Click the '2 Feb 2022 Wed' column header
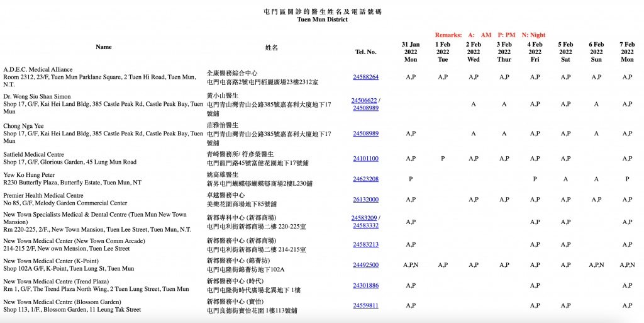This screenshot has height=323, width=644. coord(473,52)
